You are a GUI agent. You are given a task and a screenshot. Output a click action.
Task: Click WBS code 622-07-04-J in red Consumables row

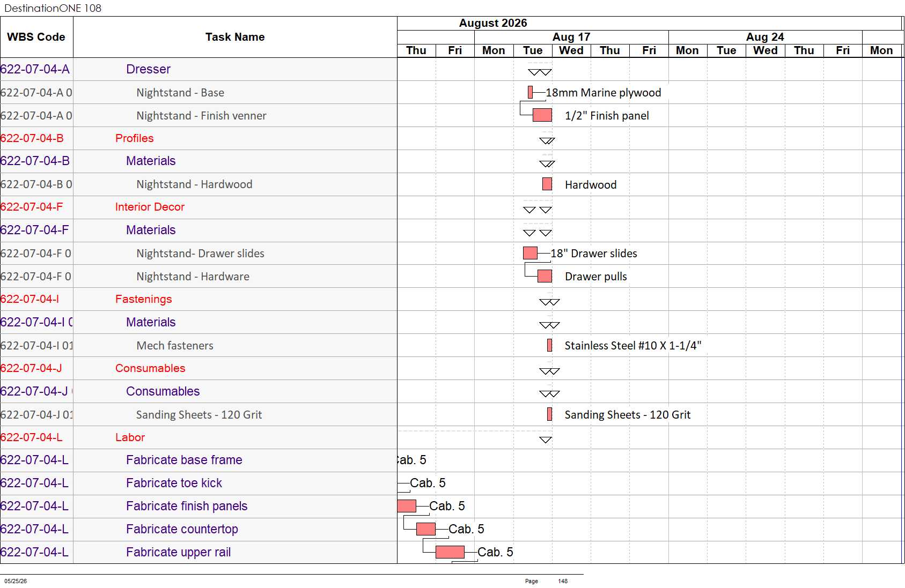[x=31, y=368]
